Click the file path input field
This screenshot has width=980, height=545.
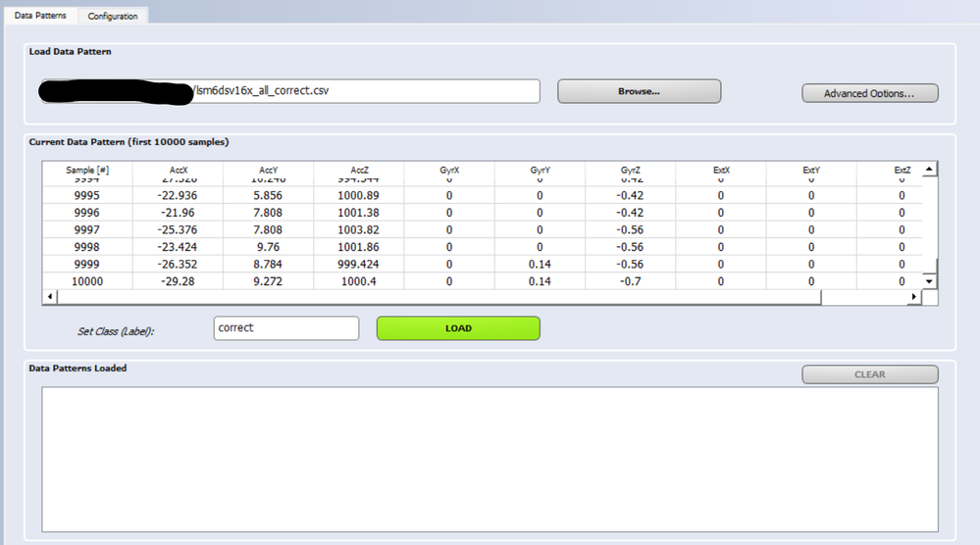click(x=289, y=91)
